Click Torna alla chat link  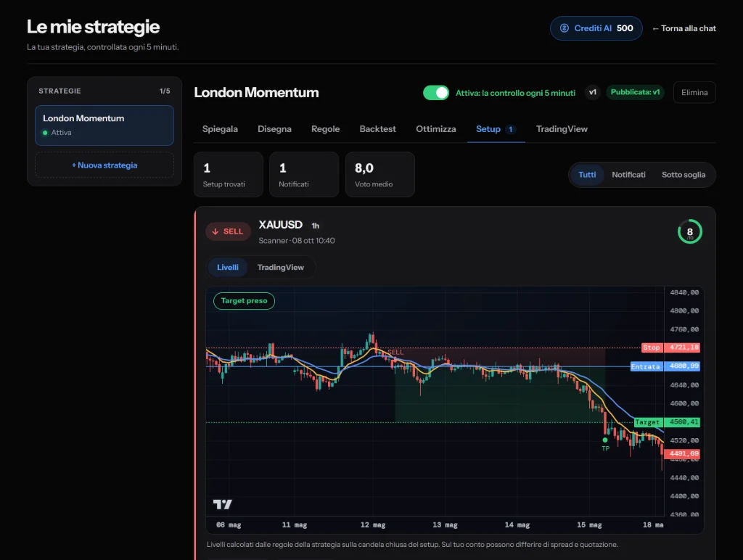tap(684, 28)
